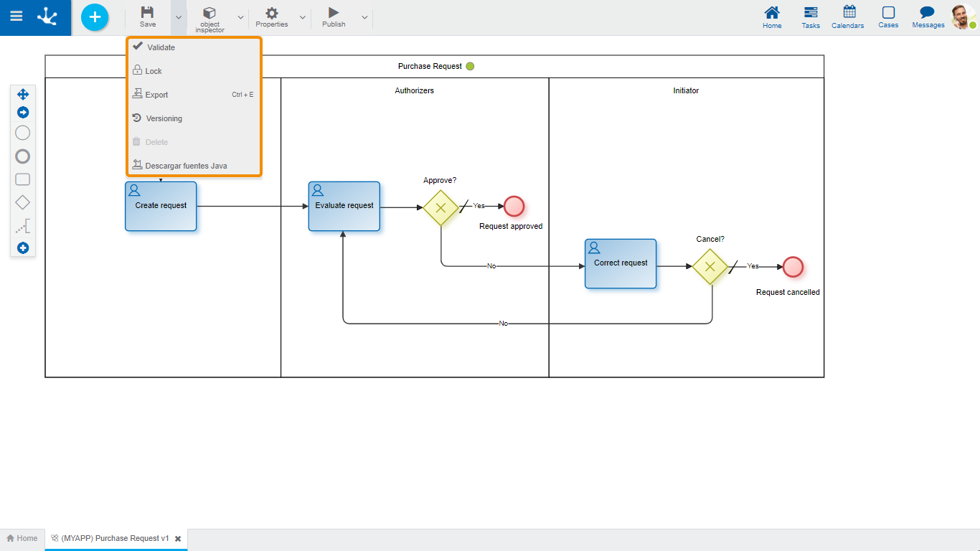Click the green status dot beside Purchase Request

(x=470, y=66)
